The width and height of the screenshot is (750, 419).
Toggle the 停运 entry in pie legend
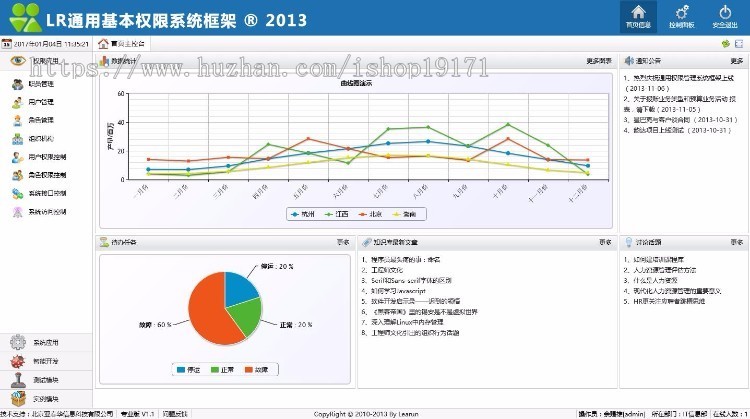188,370
